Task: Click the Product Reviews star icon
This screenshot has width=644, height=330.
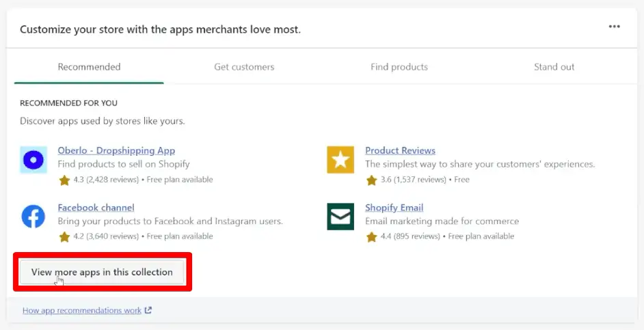Action: click(x=340, y=160)
